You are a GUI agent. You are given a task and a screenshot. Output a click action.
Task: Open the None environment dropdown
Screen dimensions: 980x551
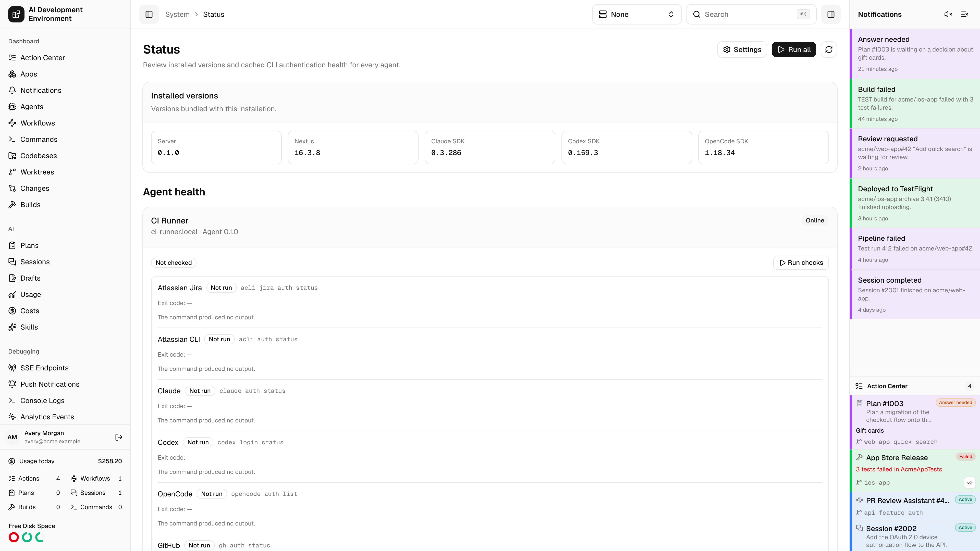[x=636, y=15]
